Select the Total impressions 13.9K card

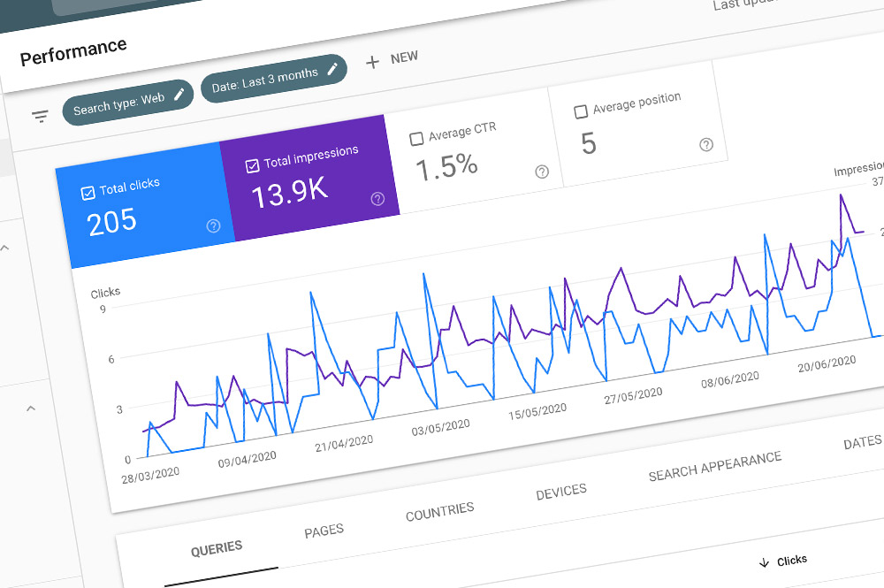309,178
